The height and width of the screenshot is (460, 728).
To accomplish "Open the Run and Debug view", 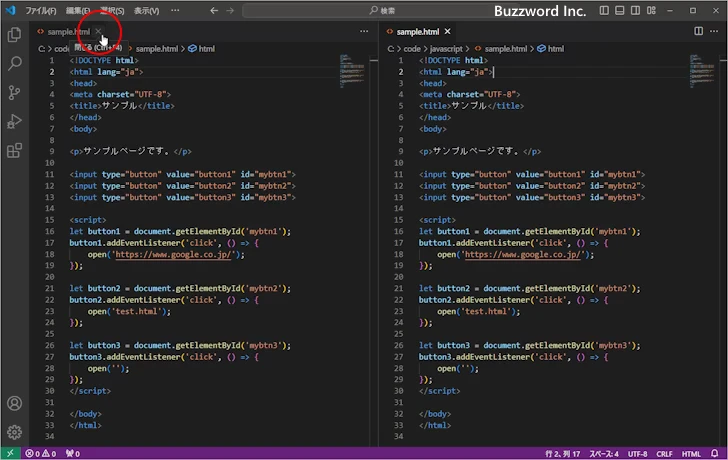I will point(14,121).
